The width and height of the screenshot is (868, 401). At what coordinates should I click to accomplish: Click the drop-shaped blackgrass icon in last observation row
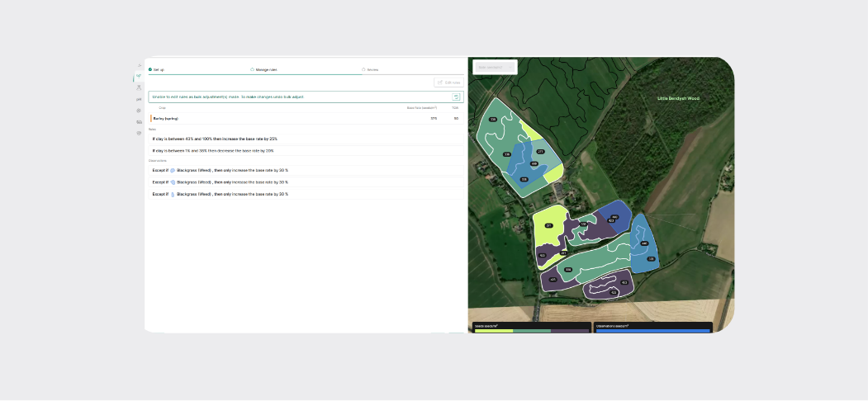[173, 194]
